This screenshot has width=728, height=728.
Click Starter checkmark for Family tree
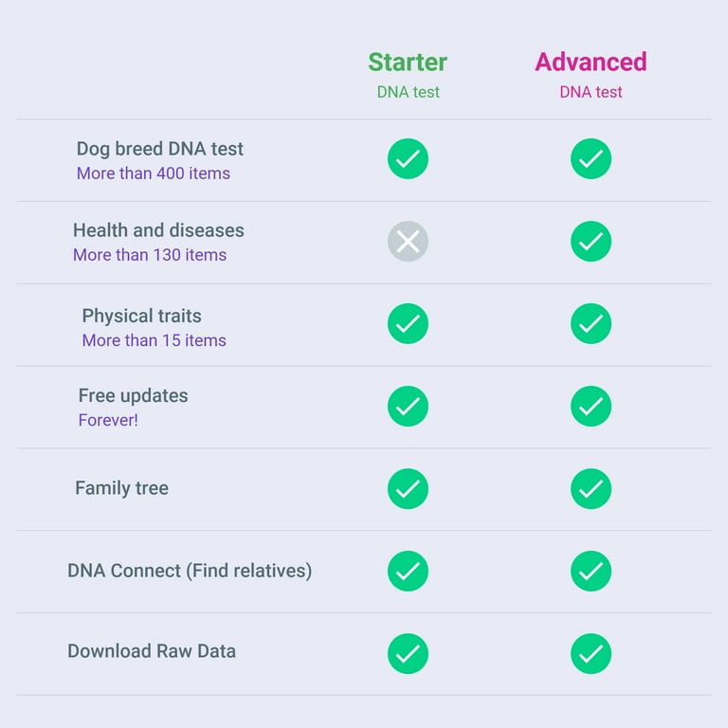pos(408,489)
